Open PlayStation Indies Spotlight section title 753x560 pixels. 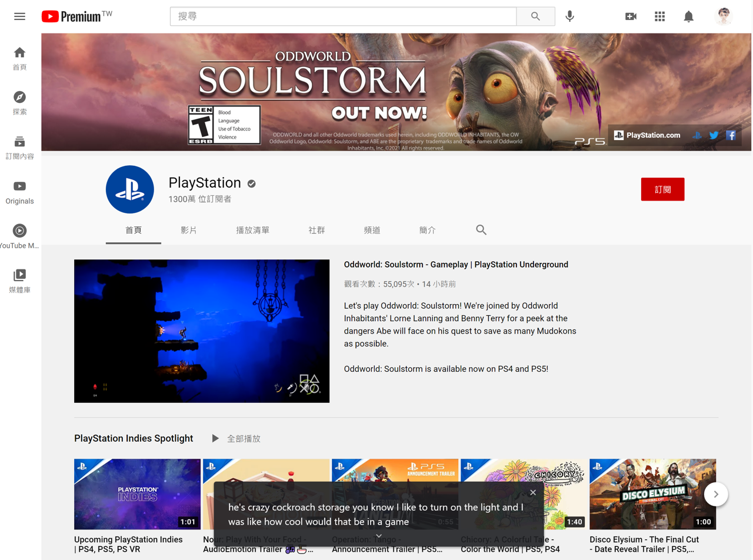point(134,438)
